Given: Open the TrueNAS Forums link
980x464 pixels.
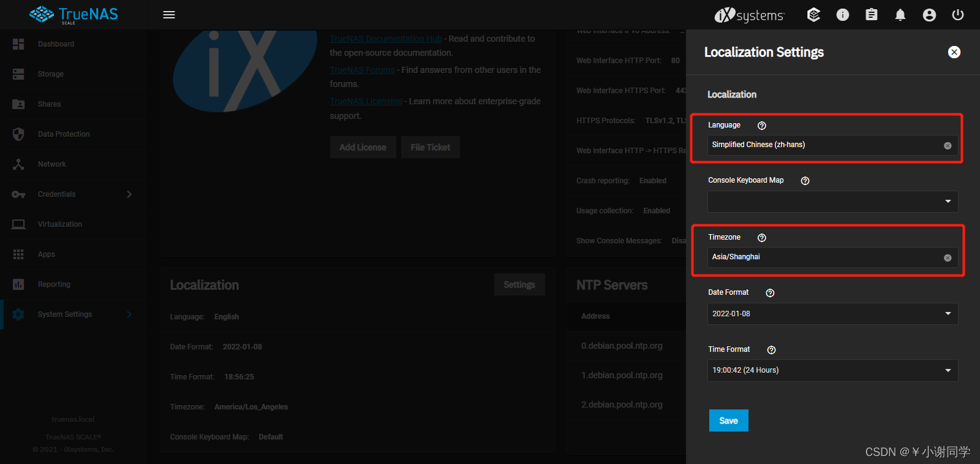Looking at the screenshot, I should (x=362, y=70).
